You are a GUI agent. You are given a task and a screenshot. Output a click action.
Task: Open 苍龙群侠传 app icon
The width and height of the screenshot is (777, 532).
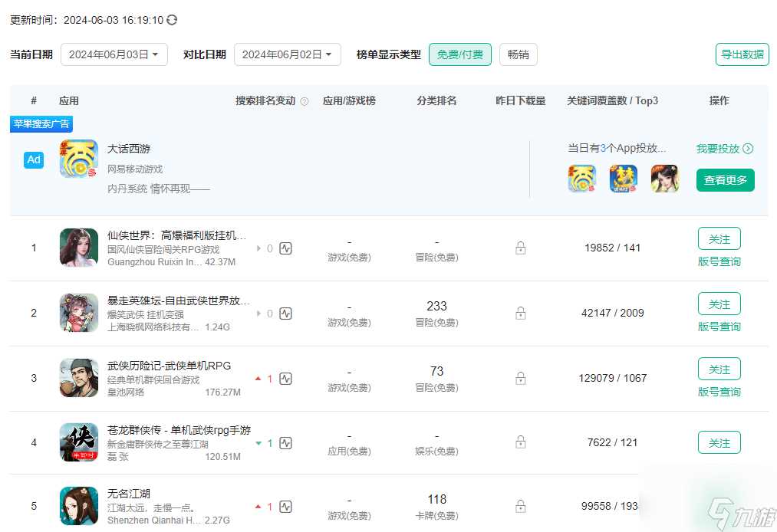[79, 442]
